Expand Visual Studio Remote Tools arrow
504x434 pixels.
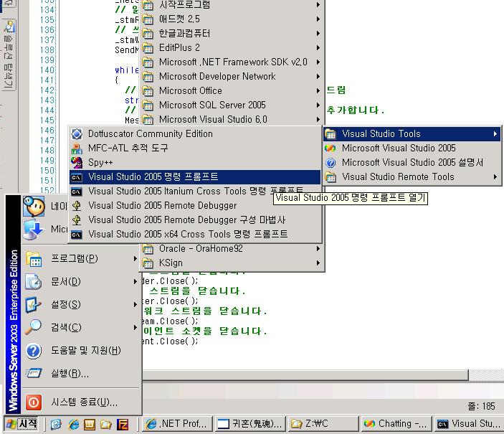(x=495, y=177)
